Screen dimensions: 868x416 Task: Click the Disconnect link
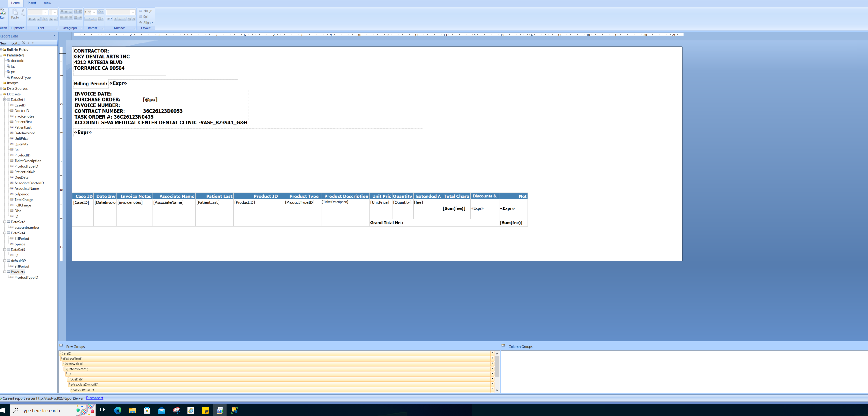(94, 398)
